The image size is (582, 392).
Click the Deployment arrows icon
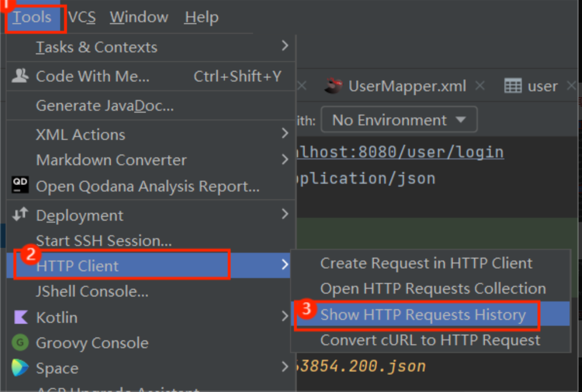(20, 215)
